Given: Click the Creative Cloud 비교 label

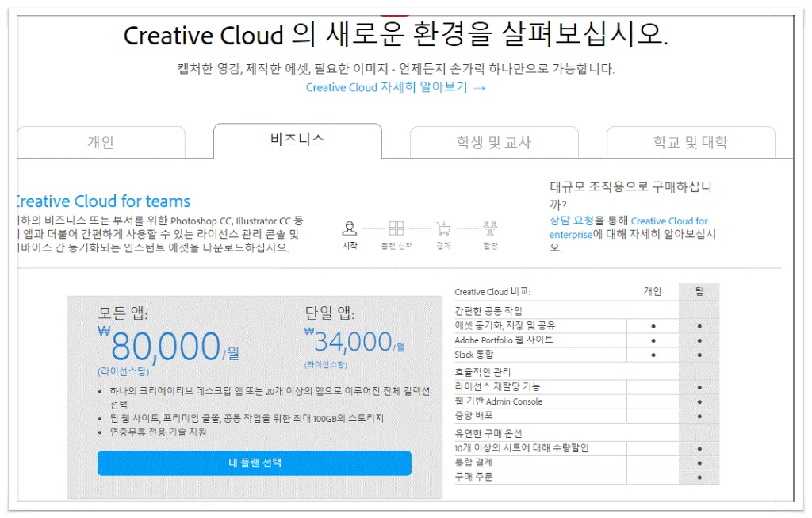Looking at the screenshot, I should 492,292.
